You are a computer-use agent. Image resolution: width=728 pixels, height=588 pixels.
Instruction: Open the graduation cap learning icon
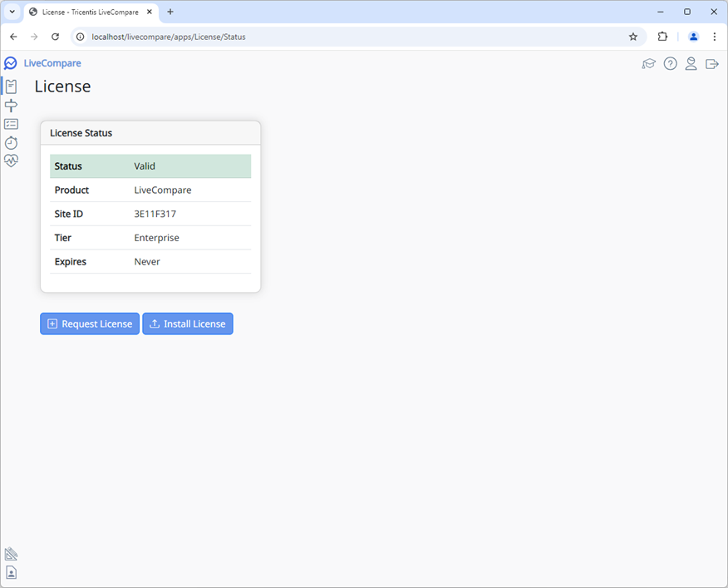[x=648, y=64]
